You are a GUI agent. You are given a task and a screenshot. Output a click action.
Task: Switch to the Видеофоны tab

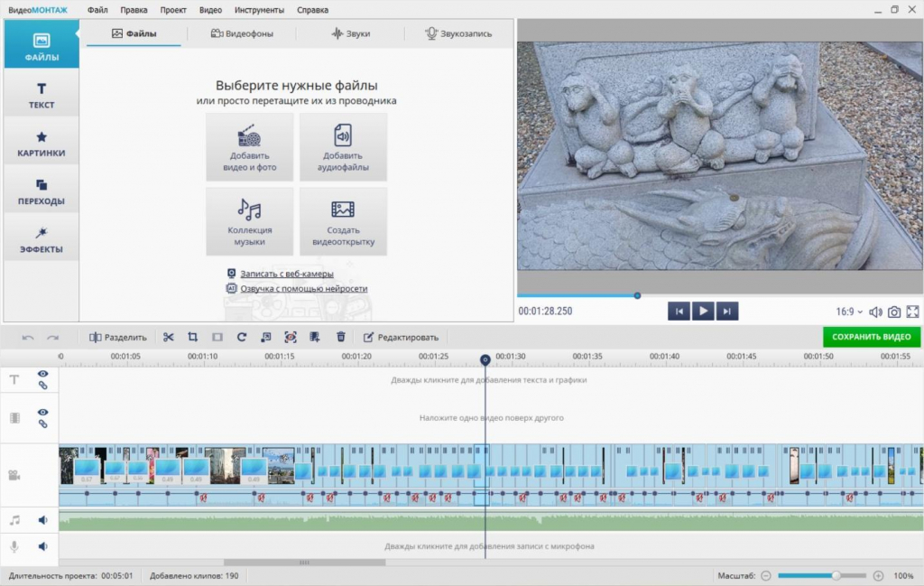(x=242, y=33)
